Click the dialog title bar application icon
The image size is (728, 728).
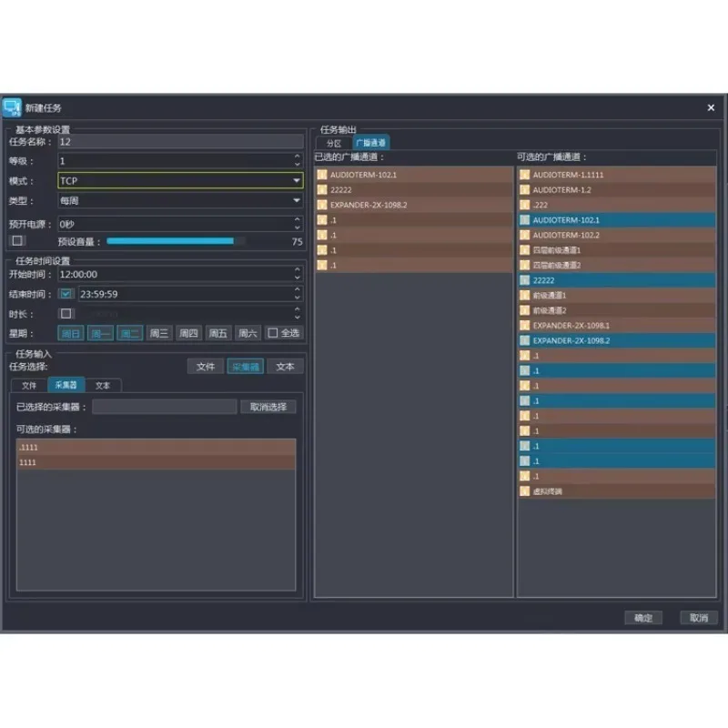(13, 107)
